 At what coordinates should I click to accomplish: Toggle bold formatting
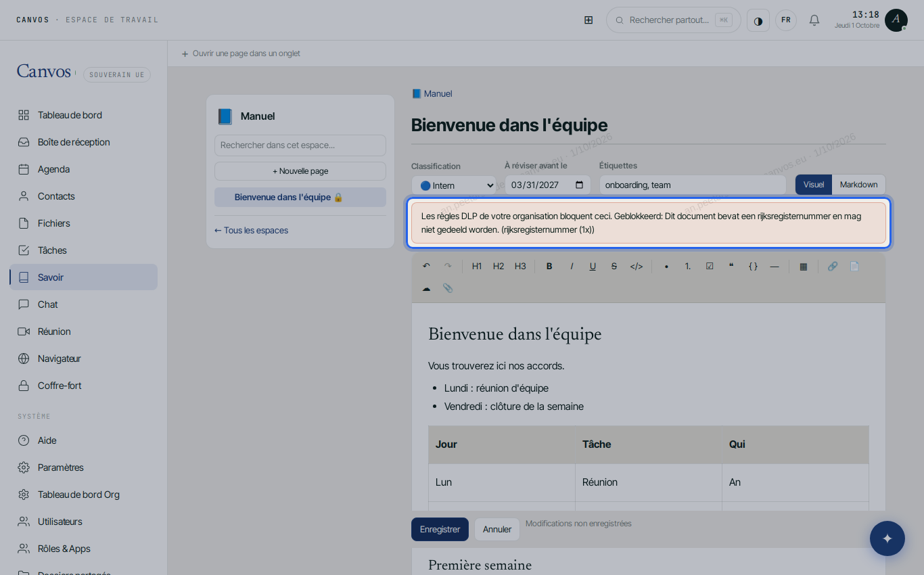click(x=549, y=266)
